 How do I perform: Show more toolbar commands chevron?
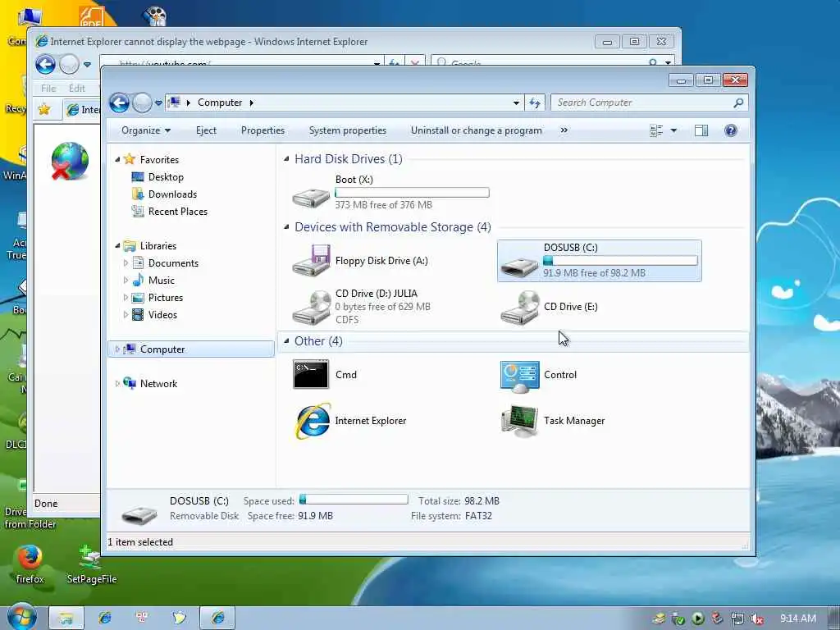tap(564, 130)
